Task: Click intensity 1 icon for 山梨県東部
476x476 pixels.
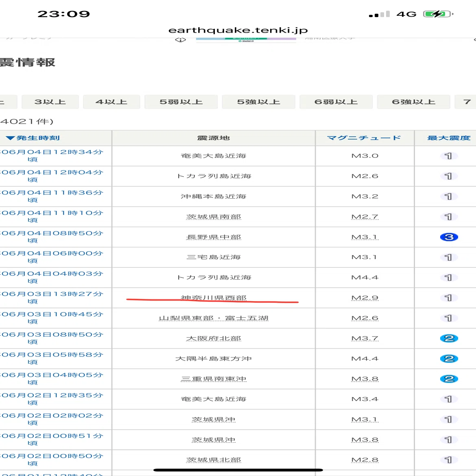Action: (x=449, y=318)
